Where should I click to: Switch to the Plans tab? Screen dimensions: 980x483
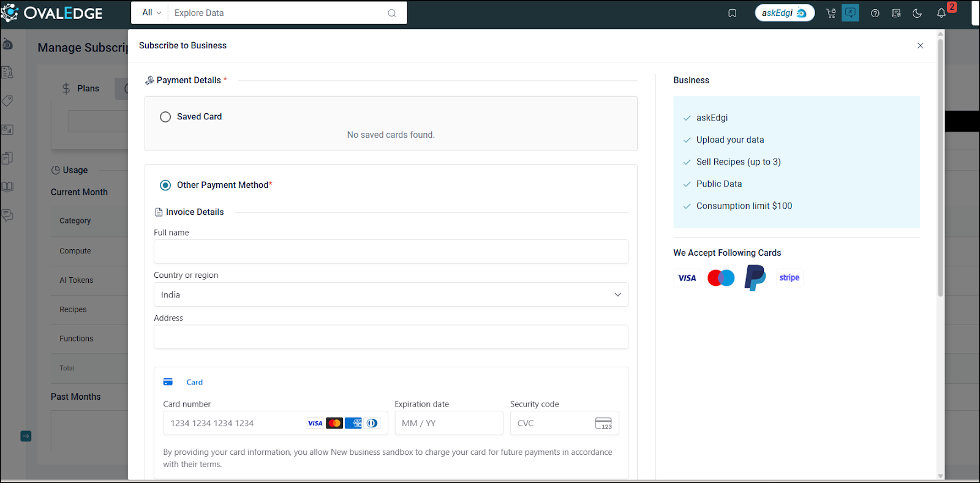(x=81, y=88)
